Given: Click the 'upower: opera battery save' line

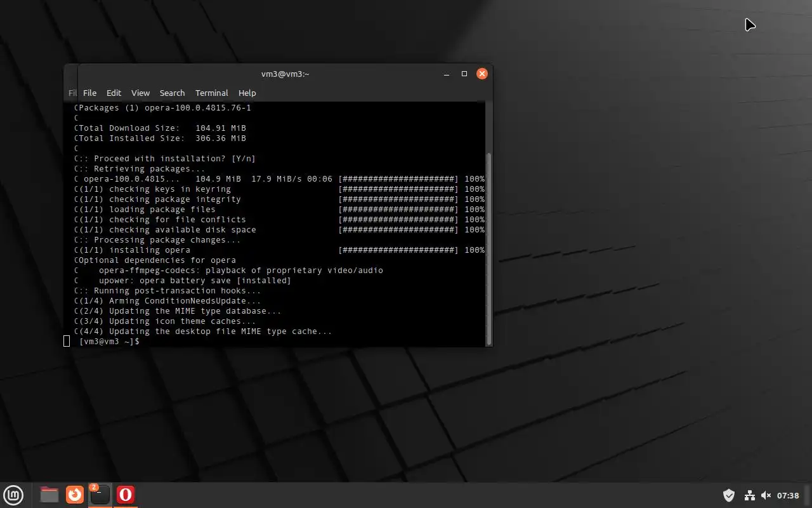Looking at the screenshot, I should pos(195,281).
